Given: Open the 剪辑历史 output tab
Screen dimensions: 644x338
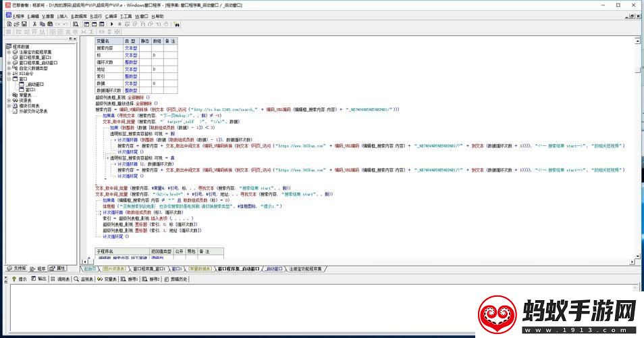Looking at the screenshot, I should click(176, 279).
